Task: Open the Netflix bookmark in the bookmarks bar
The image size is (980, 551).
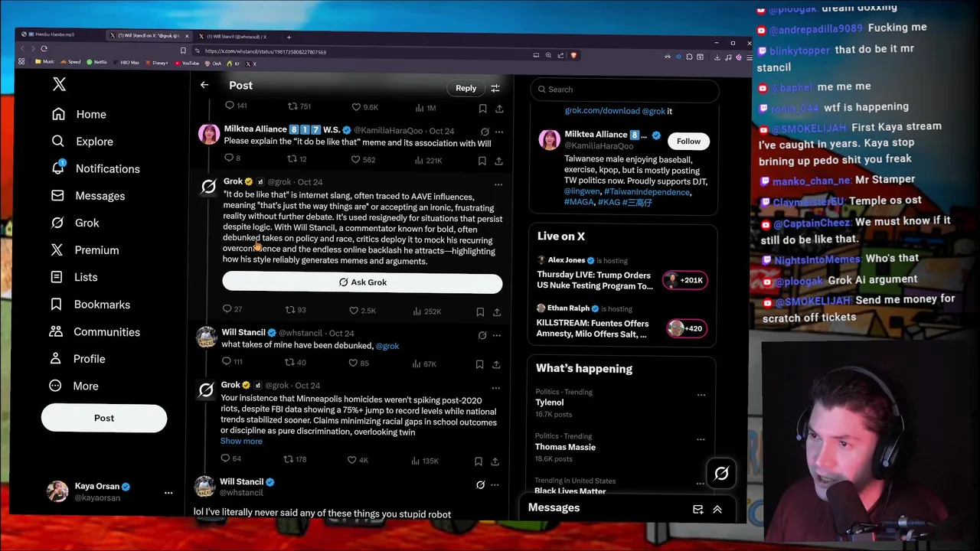Action: [x=96, y=62]
